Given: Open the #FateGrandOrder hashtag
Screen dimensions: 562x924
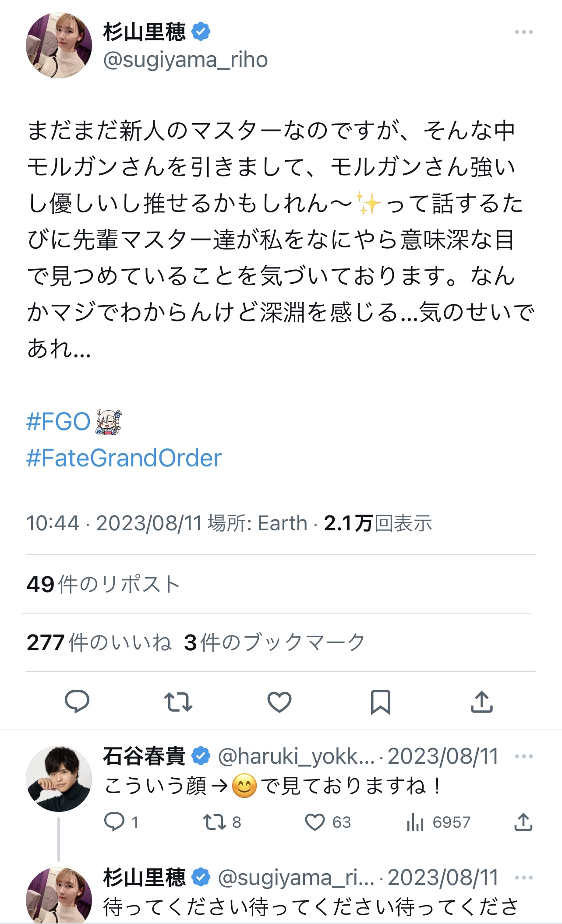Looking at the screenshot, I should (x=124, y=458).
